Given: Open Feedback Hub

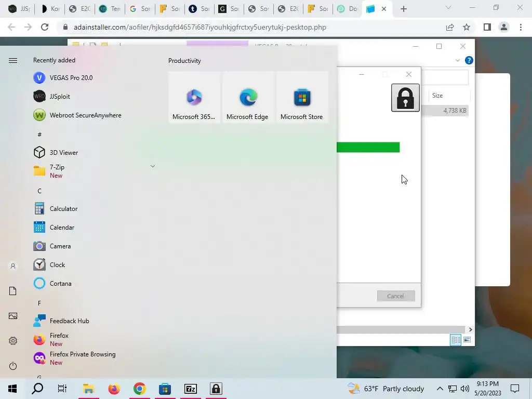Looking at the screenshot, I should [x=61, y=321].
